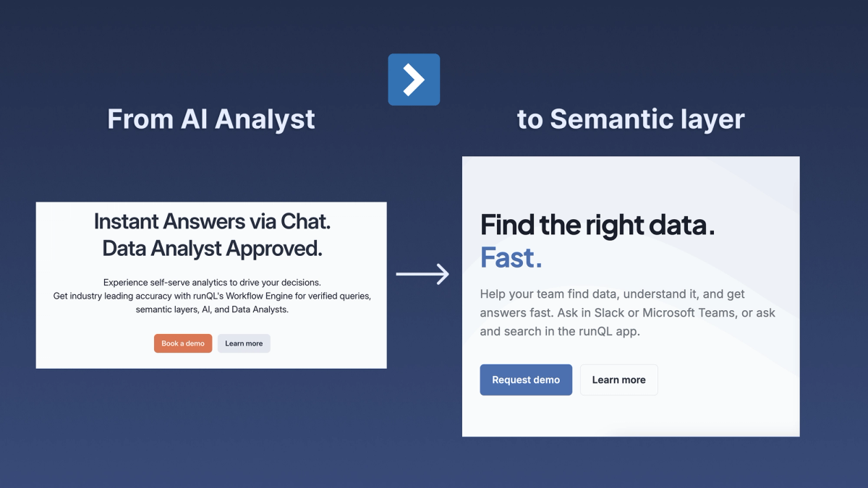
Task: Click the Request demo blue button
Action: pos(526,380)
